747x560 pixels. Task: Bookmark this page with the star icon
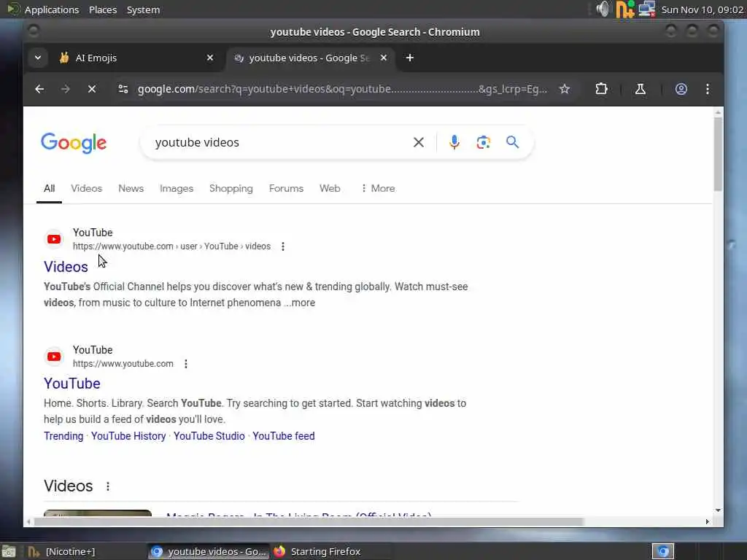(565, 89)
